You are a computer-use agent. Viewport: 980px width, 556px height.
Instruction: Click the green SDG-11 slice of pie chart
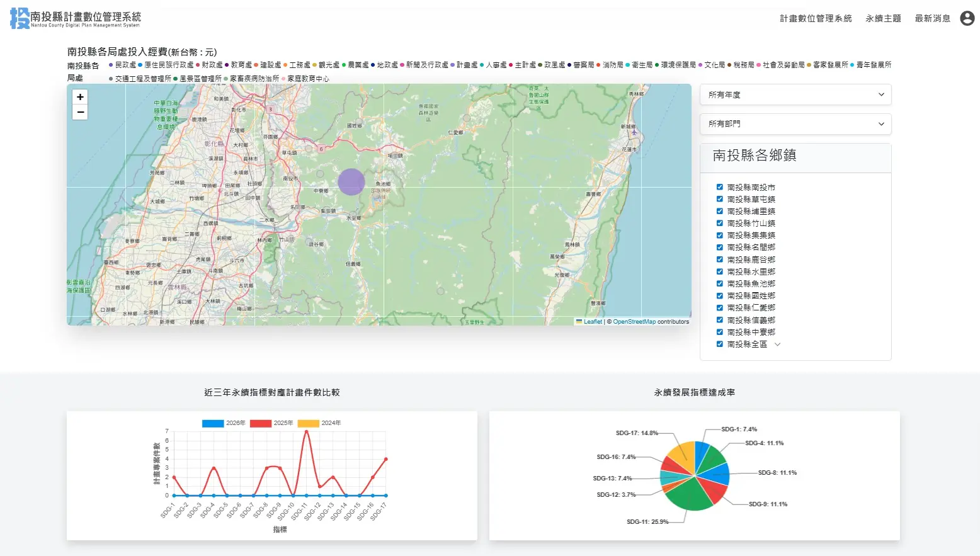pyautogui.click(x=688, y=495)
